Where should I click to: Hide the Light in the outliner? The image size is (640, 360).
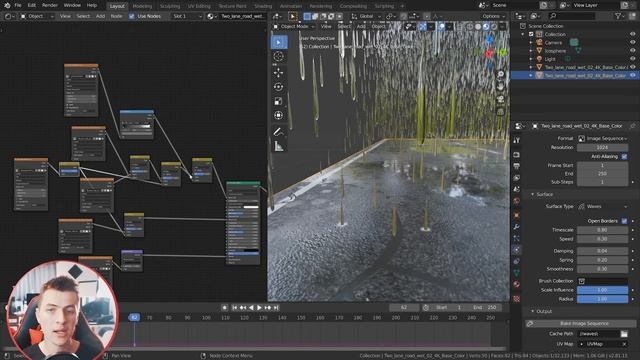[x=633, y=59]
